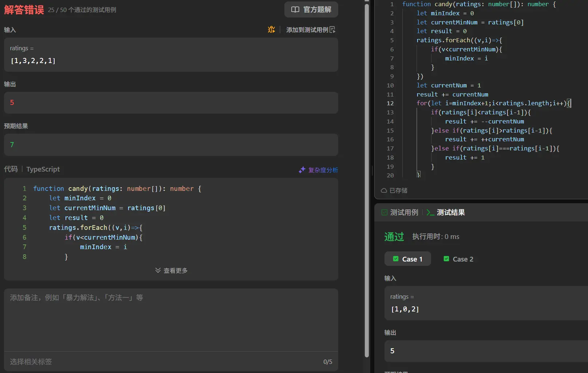Click the book icon beside 官方题解

point(295,9)
